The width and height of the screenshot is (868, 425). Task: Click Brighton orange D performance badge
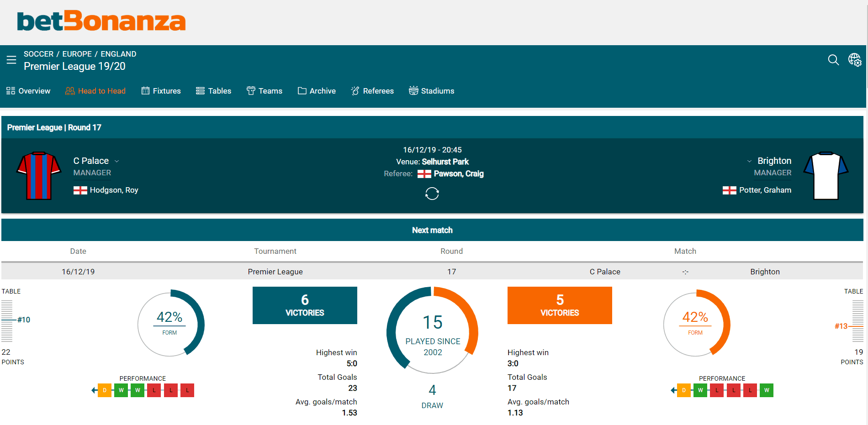[x=684, y=390]
